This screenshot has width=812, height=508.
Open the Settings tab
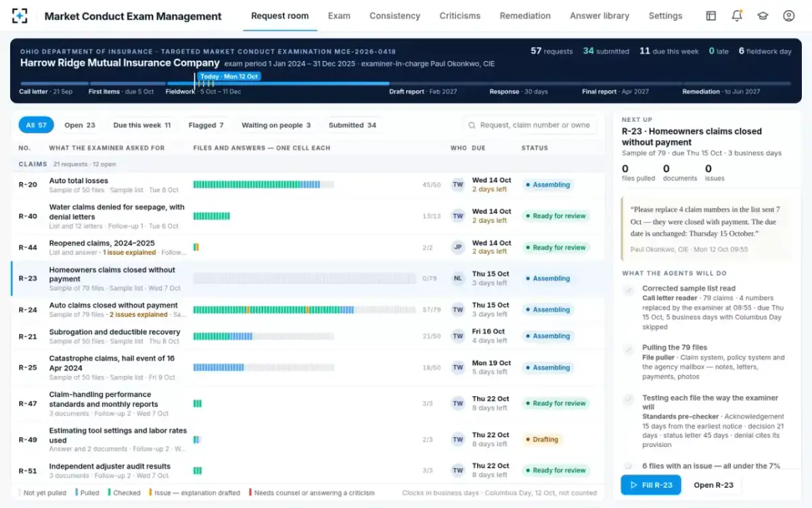coord(665,16)
